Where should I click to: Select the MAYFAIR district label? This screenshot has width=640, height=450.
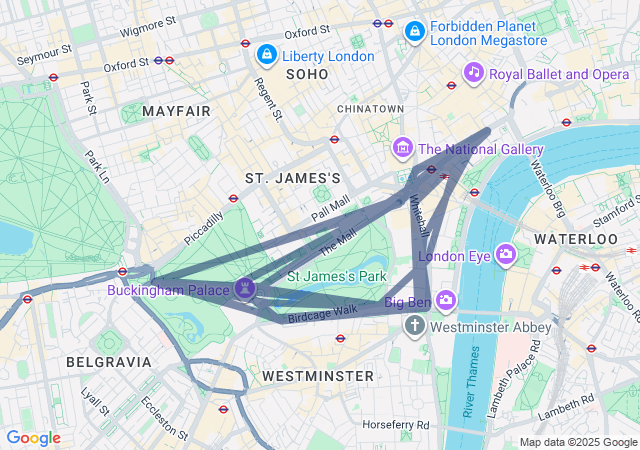[x=176, y=111]
